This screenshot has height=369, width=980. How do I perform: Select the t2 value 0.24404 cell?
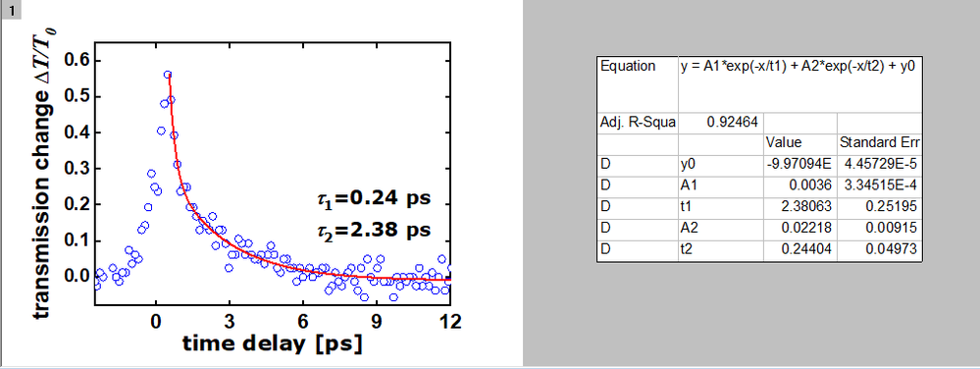click(x=800, y=249)
